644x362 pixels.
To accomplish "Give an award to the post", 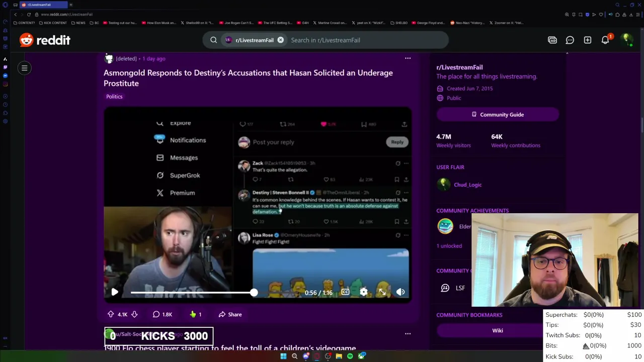I will [196, 314].
